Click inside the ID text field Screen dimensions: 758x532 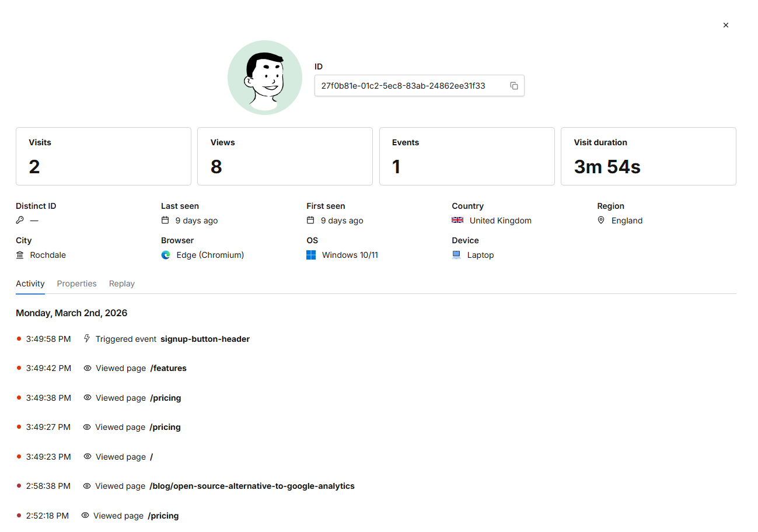tap(408, 86)
